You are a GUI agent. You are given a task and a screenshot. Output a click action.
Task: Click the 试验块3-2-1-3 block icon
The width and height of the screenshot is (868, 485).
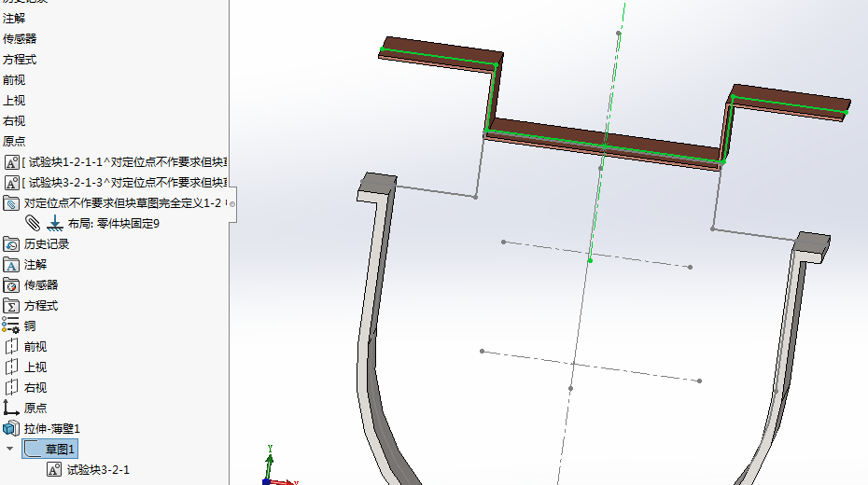12,183
